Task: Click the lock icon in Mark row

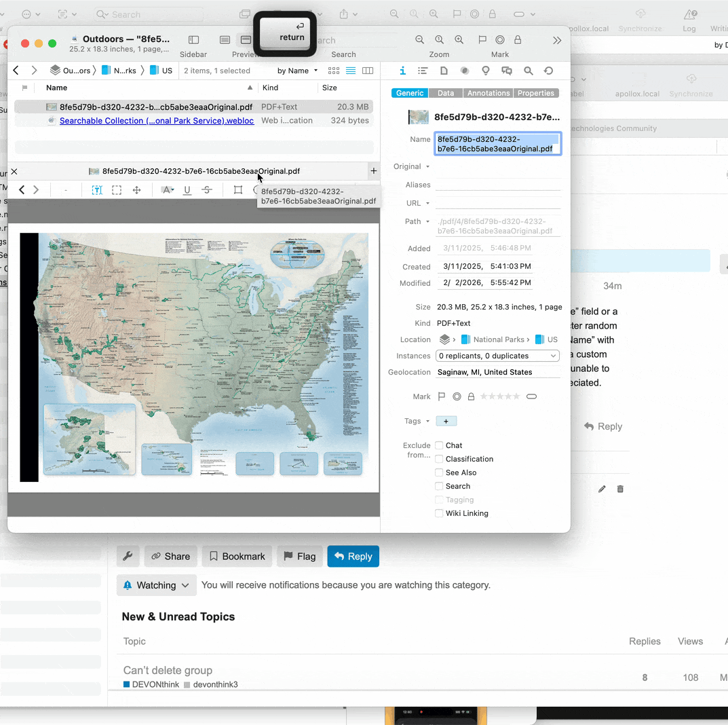Action: (x=471, y=396)
